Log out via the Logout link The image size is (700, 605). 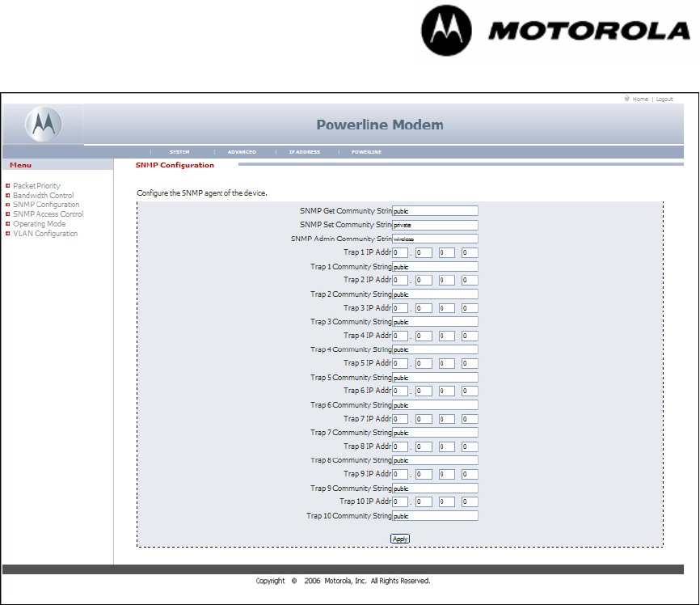pyautogui.click(x=664, y=99)
